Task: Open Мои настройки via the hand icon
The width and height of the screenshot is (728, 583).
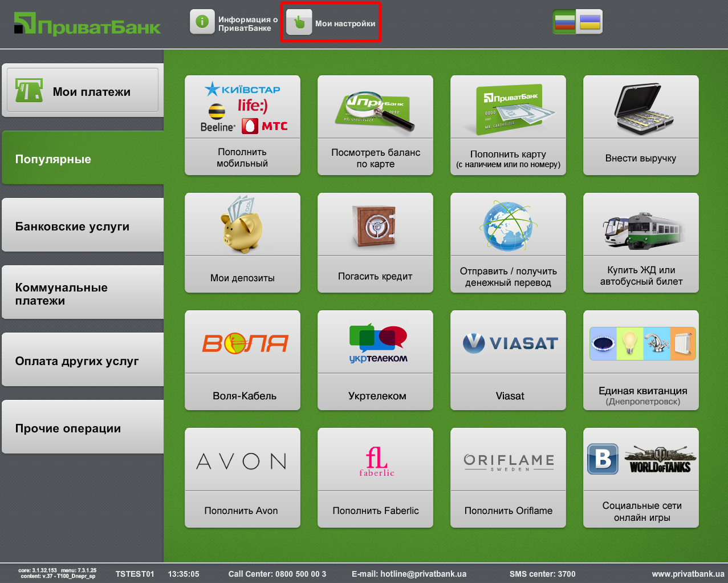Action: point(299,23)
